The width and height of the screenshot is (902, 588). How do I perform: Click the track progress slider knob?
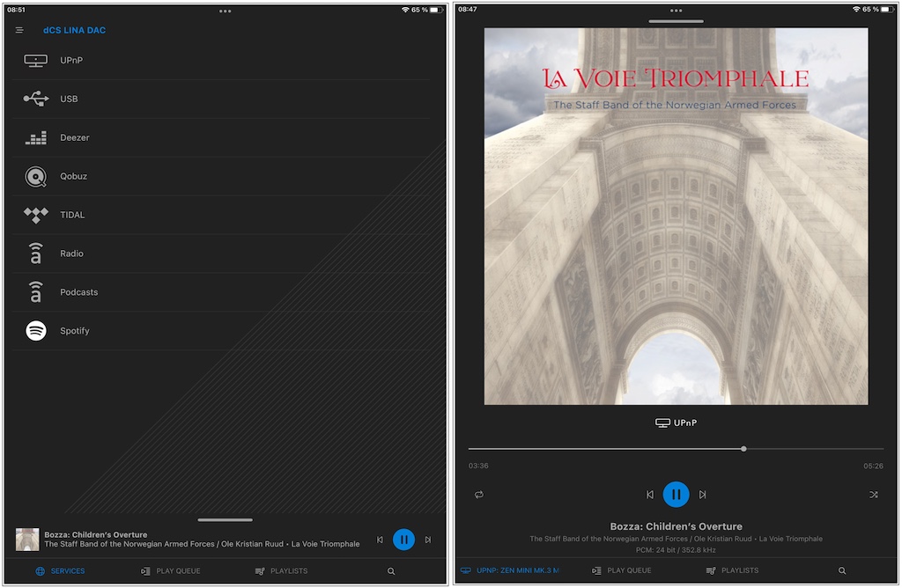(743, 449)
